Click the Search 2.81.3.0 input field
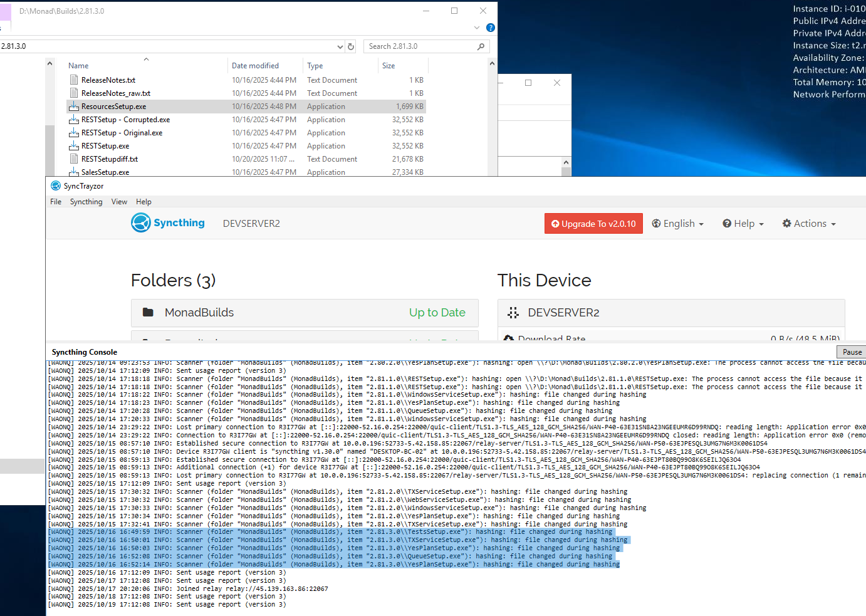 point(420,46)
